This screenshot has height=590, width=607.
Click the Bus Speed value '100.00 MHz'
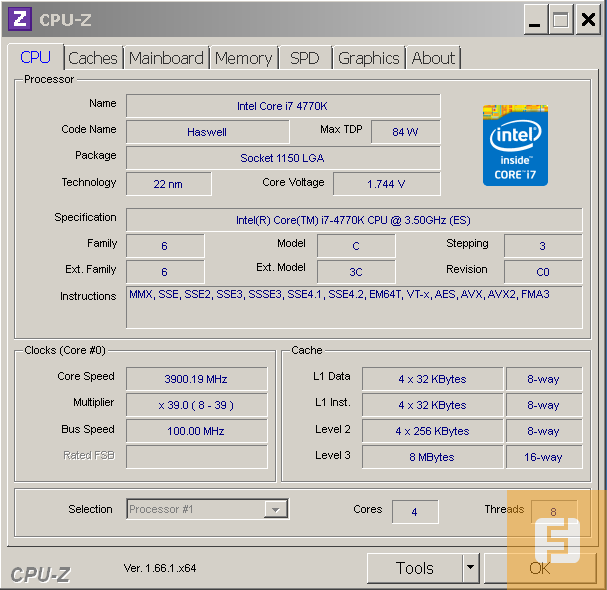point(196,431)
